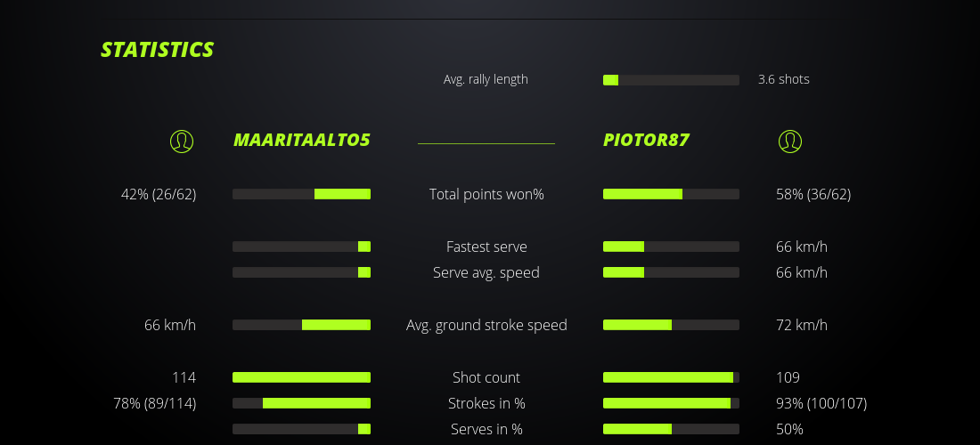Click the 93% (100/107) strokes value
Viewport: 980px width, 445px height.
click(821, 403)
